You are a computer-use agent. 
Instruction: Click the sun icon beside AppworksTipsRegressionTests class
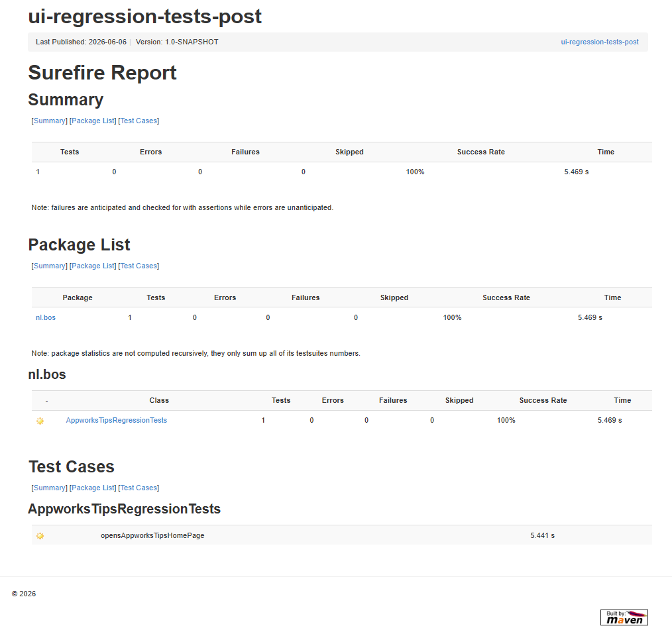[x=40, y=421]
